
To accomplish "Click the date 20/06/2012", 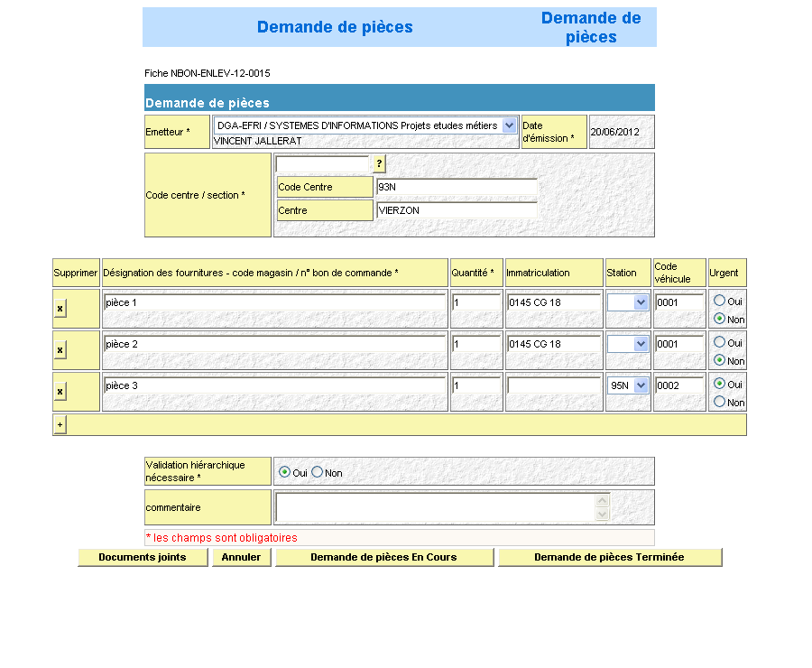I will [x=614, y=132].
